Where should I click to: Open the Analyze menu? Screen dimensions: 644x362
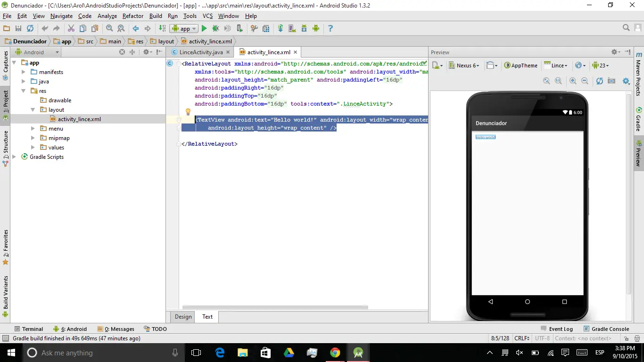[107, 16]
